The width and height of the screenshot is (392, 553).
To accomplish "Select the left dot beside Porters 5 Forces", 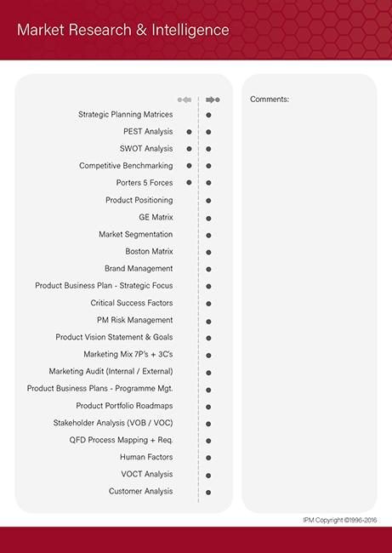I will pyautogui.click(x=189, y=182).
